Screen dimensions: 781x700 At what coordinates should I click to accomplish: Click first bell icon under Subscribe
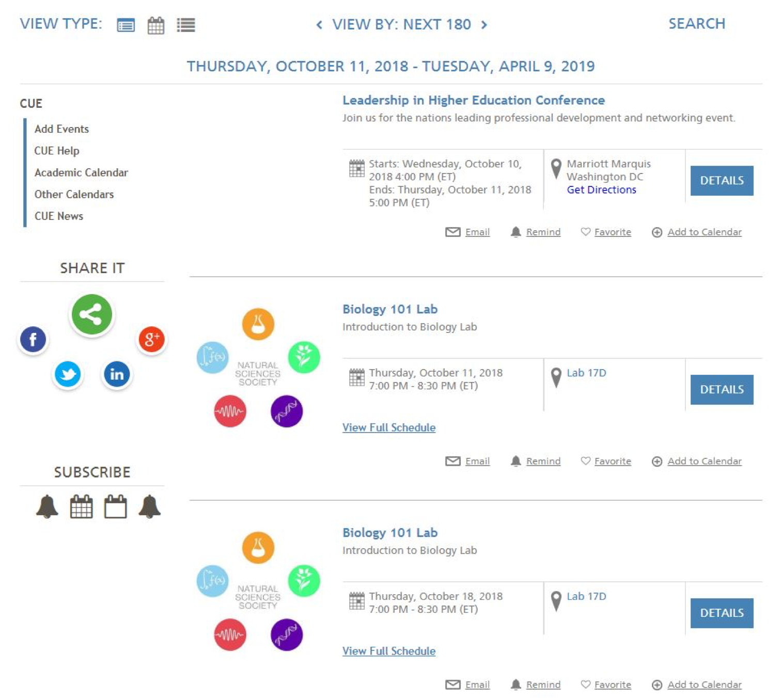tap(47, 506)
